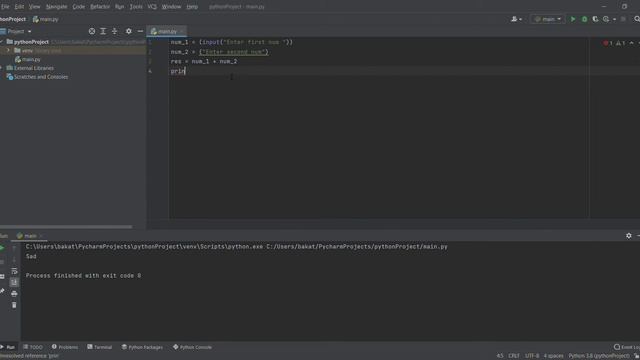Select Scratches and Consoles node
Viewport: 640px width, 360px height.
[37, 77]
